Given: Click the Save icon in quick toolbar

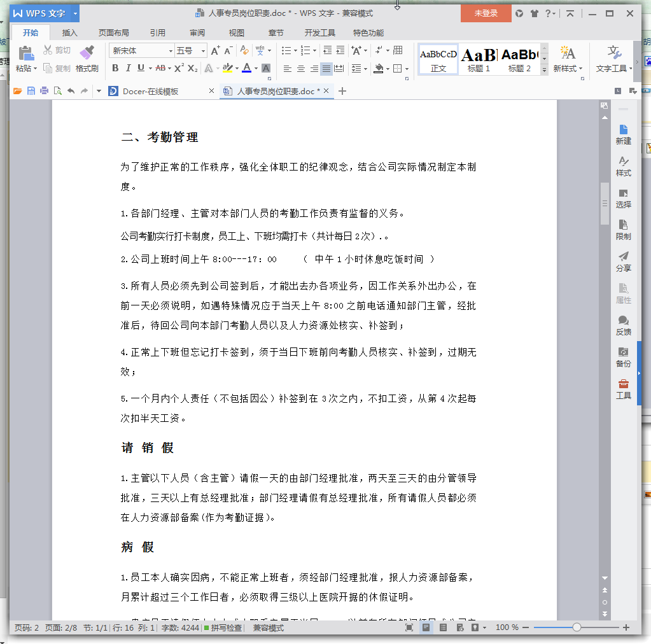Looking at the screenshot, I should [31, 91].
